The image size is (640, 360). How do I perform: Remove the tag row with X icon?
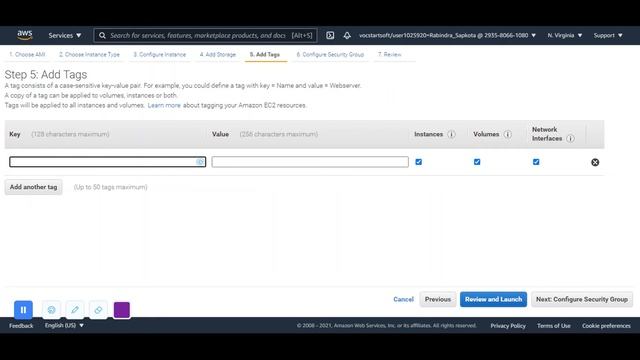click(x=595, y=162)
